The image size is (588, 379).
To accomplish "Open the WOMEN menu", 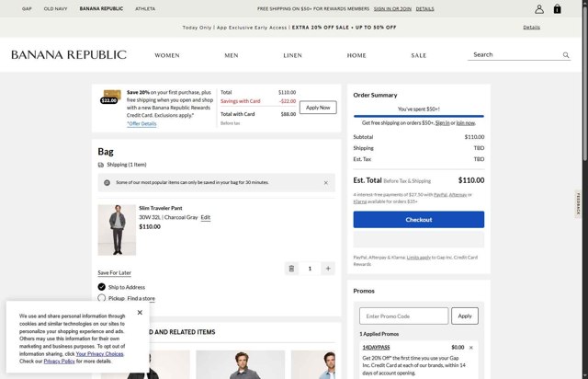I will tap(167, 55).
